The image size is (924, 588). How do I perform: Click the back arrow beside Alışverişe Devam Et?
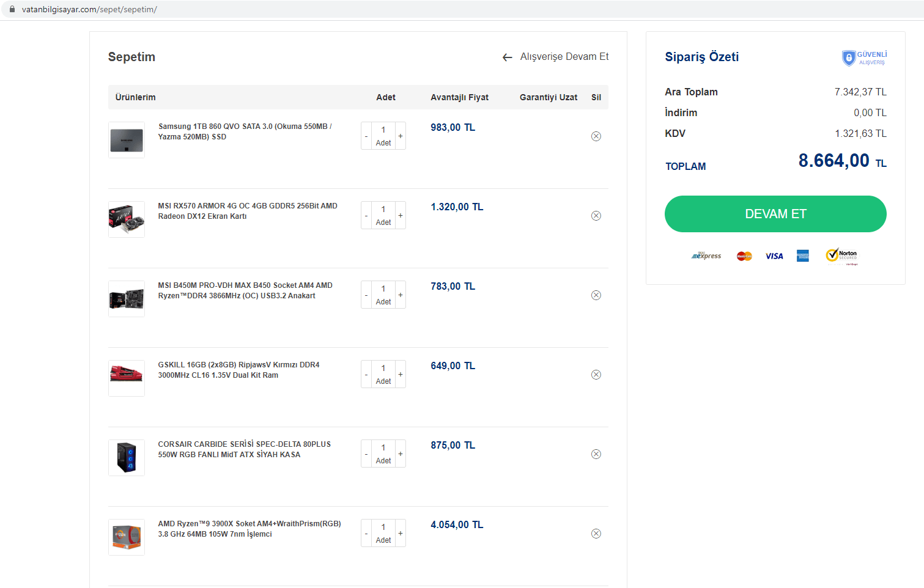[507, 57]
